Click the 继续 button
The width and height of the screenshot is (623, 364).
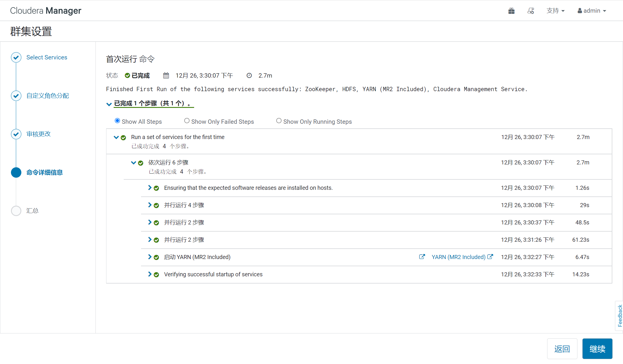point(597,349)
